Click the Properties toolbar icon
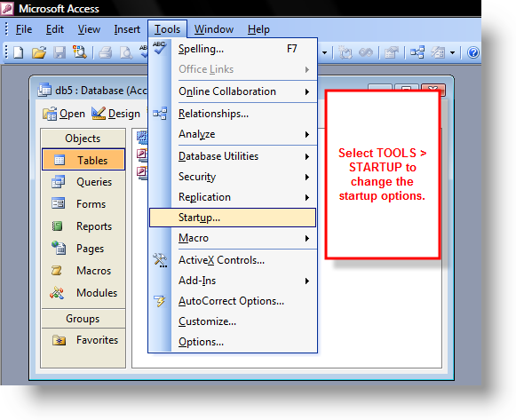The width and height of the screenshot is (516, 420). click(x=392, y=52)
